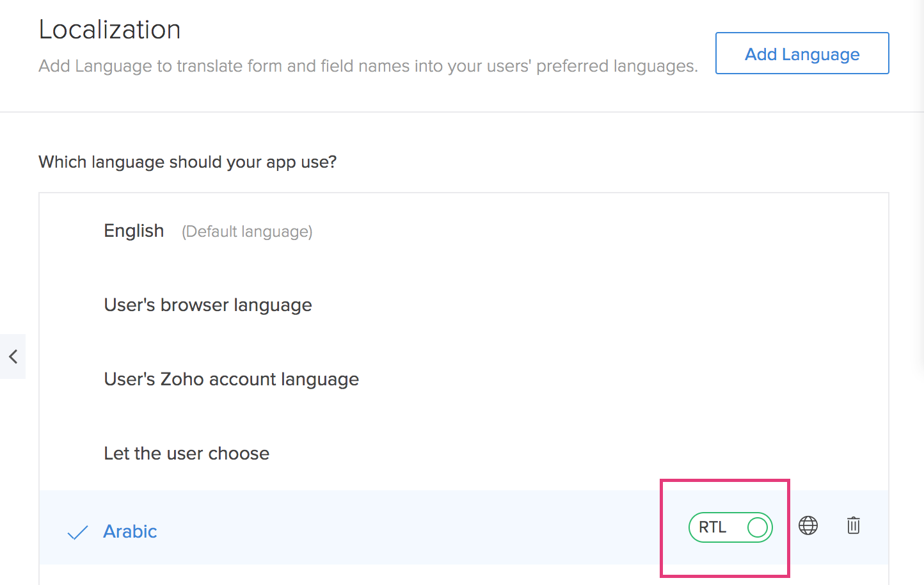Toggle the RTL switch for Arabic
Screen dimensions: 924x585
coord(730,527)
